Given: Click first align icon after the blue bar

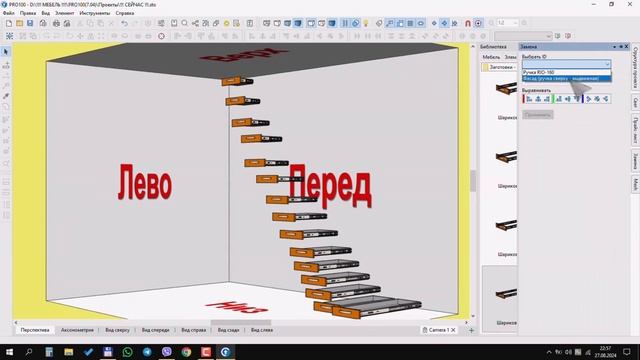Looking at the screenshot, I should click(589, 99).
